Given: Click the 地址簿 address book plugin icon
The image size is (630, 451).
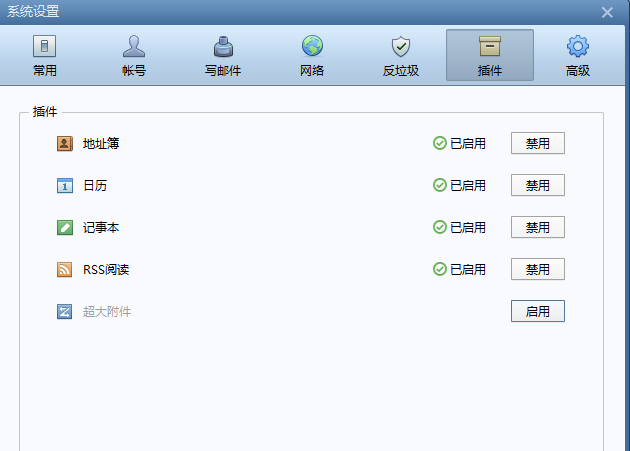Looking at the screenshot, I should tap(65, 143).
